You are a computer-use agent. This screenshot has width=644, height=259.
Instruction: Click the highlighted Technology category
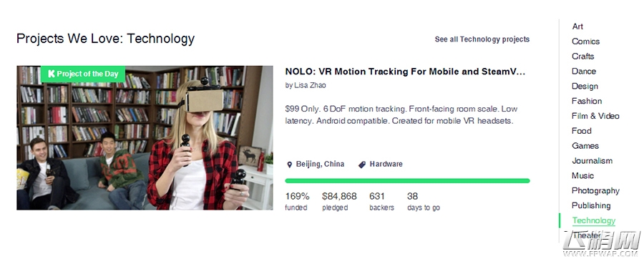tap(594, 220)
